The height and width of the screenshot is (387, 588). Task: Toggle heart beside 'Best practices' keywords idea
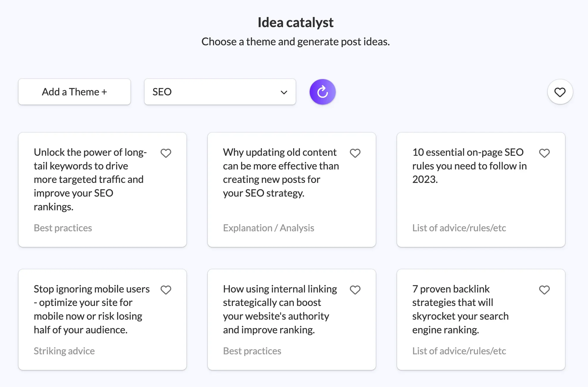tap(166, 153)
